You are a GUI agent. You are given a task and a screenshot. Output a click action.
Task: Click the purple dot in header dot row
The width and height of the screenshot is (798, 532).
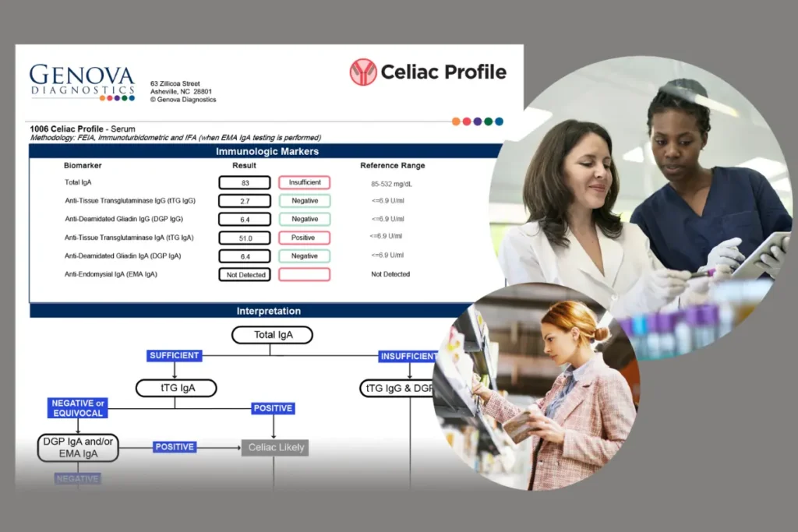point(477,122)
